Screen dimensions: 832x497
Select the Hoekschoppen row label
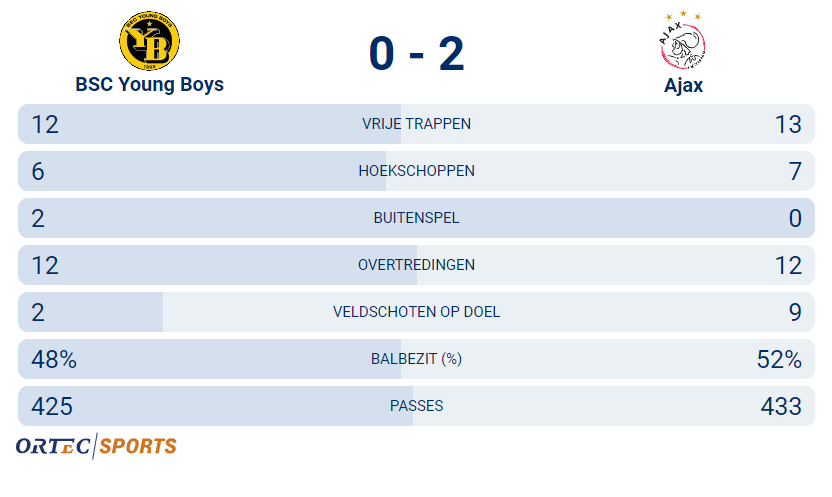(416, 171)
